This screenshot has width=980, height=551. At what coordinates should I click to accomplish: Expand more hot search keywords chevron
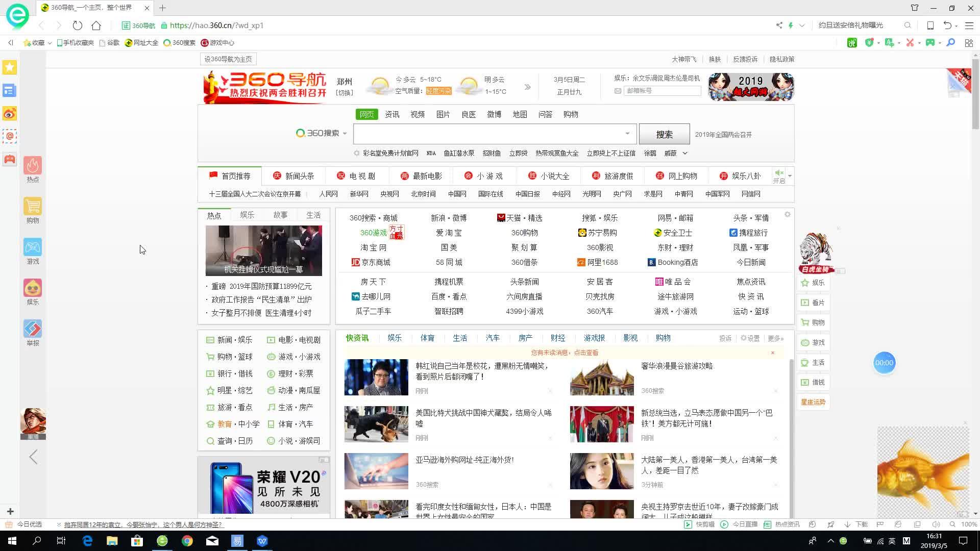point(685,153)
